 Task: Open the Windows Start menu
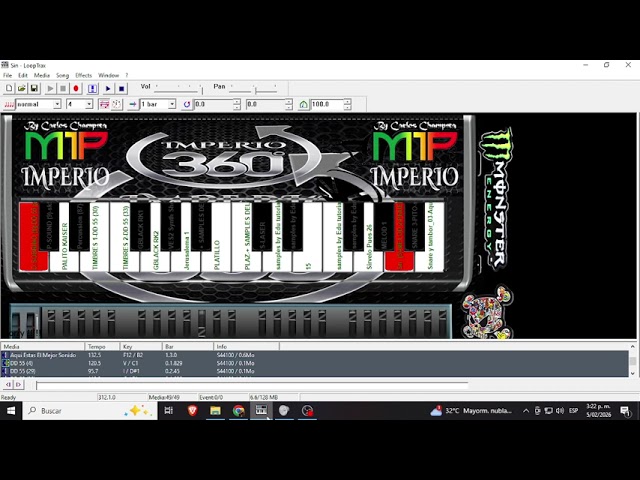tap(11, 411)
